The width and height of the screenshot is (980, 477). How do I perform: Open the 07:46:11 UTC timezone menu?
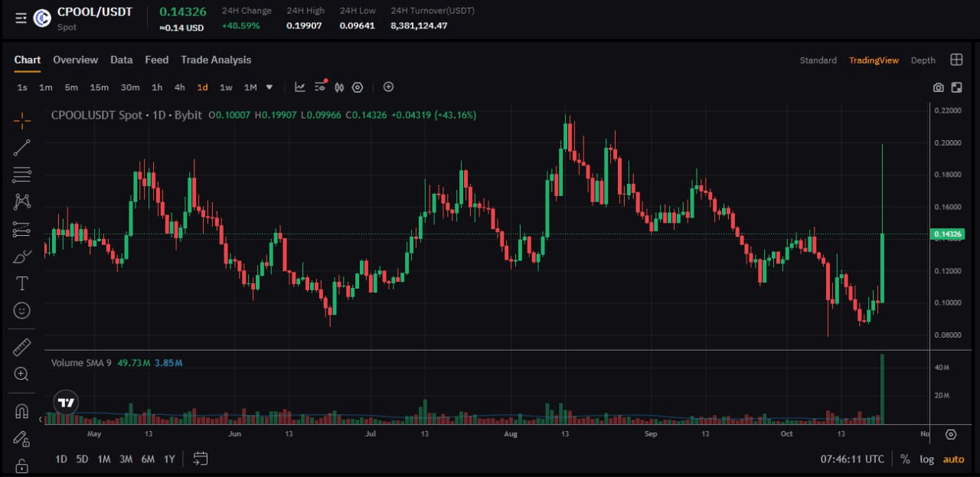[851, 459]
